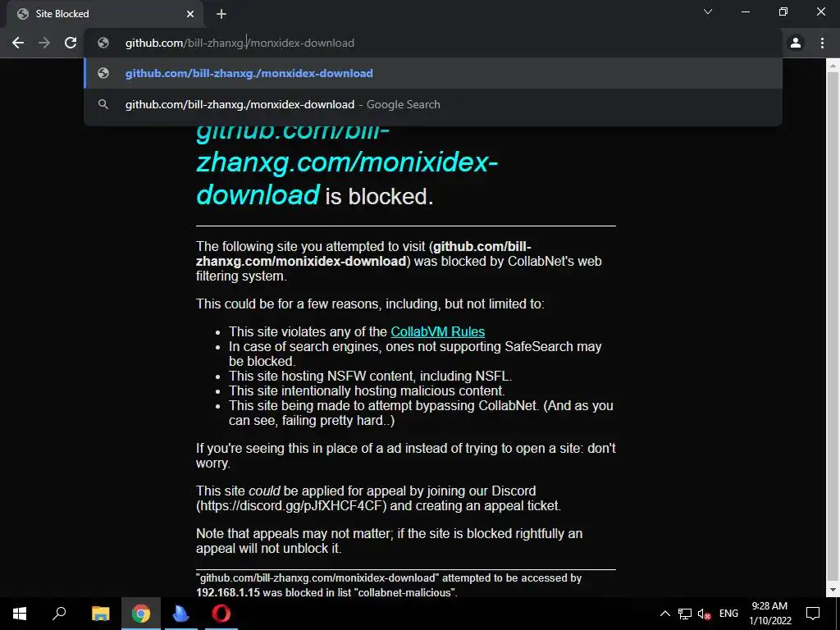Restore down the Chrome window

(x=783, y=11)
